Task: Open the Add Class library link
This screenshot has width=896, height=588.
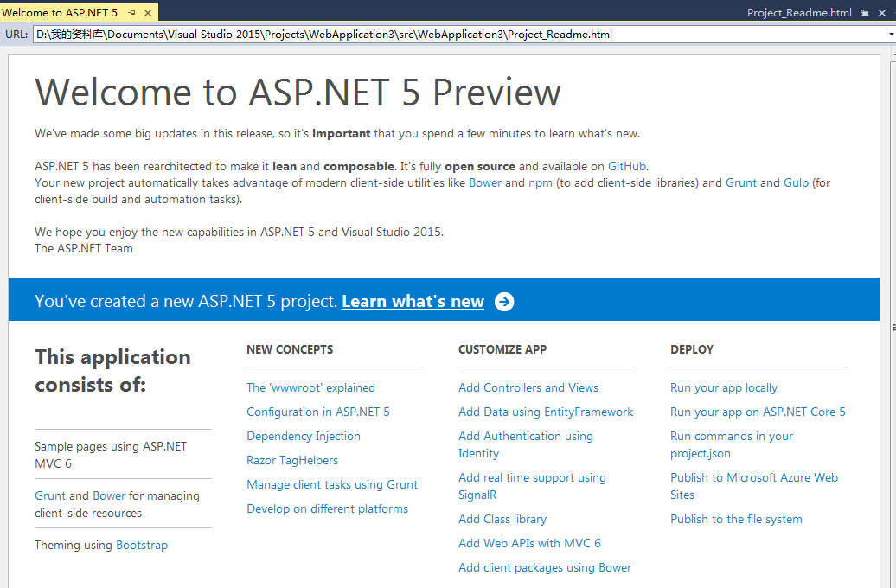Action: (502, 519)
